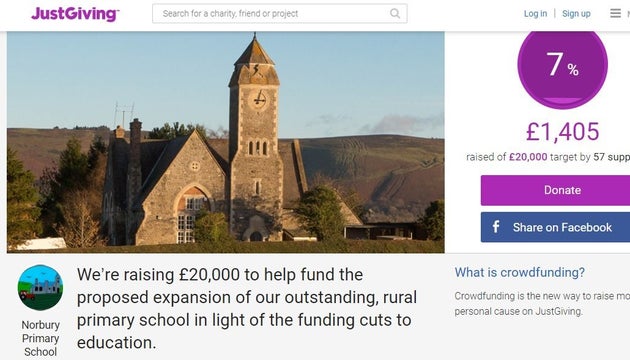The height and width of the screenshot is (360, 630).
Task: Focus the charity search field
Action: point(280,14)
